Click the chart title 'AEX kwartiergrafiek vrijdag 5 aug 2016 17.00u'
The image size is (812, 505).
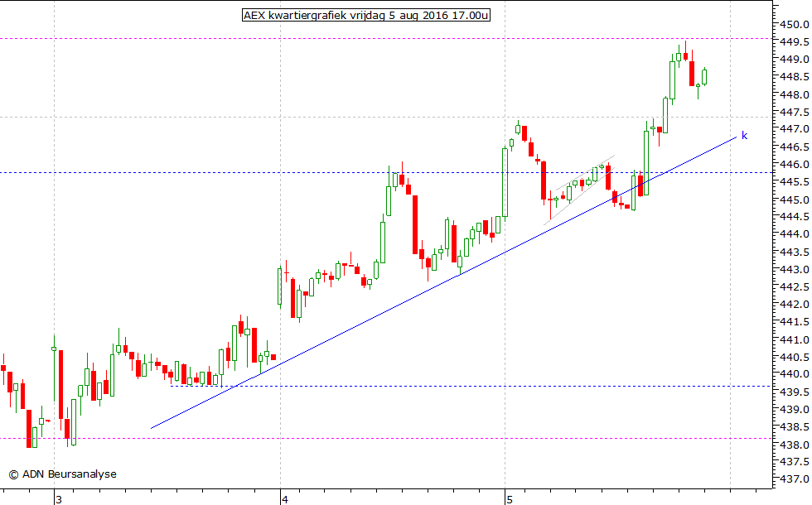click(x=366, y=15)
